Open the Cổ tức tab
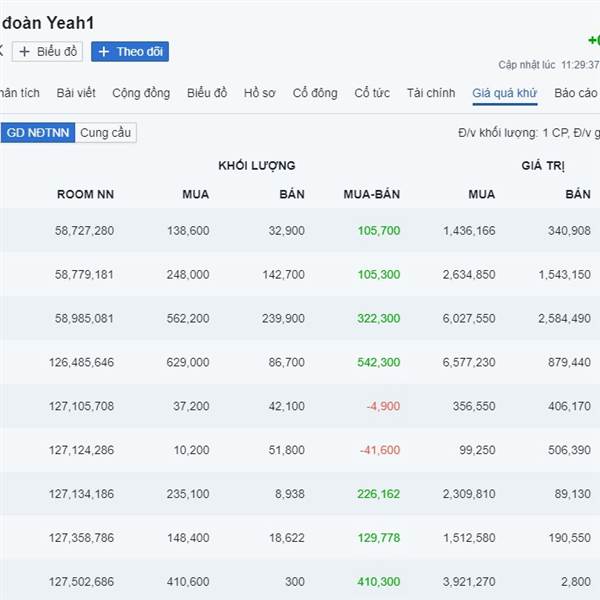Viewport: 600px width, 600px height. [372, 93]
